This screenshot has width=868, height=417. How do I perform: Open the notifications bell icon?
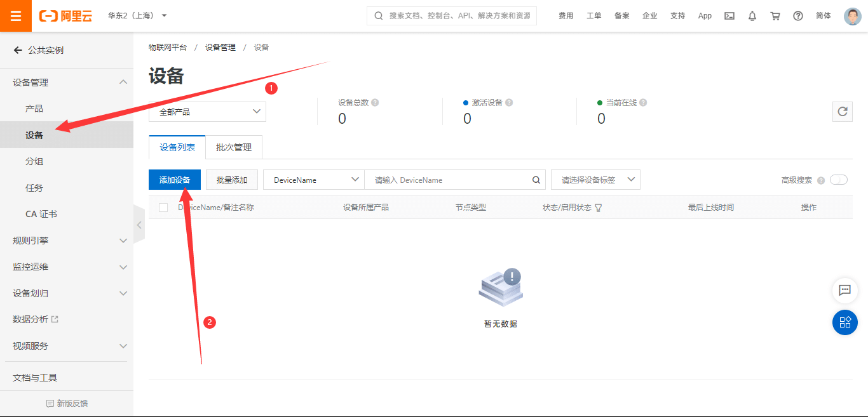tap(752, 15)
